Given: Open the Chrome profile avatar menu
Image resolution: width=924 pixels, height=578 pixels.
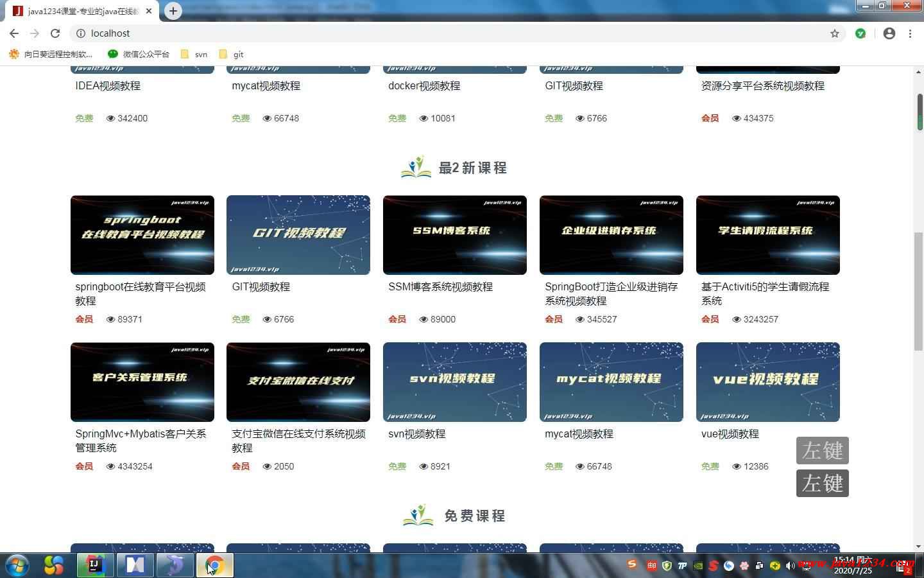Looking at the screenshot, I should [x=889, y=33].
